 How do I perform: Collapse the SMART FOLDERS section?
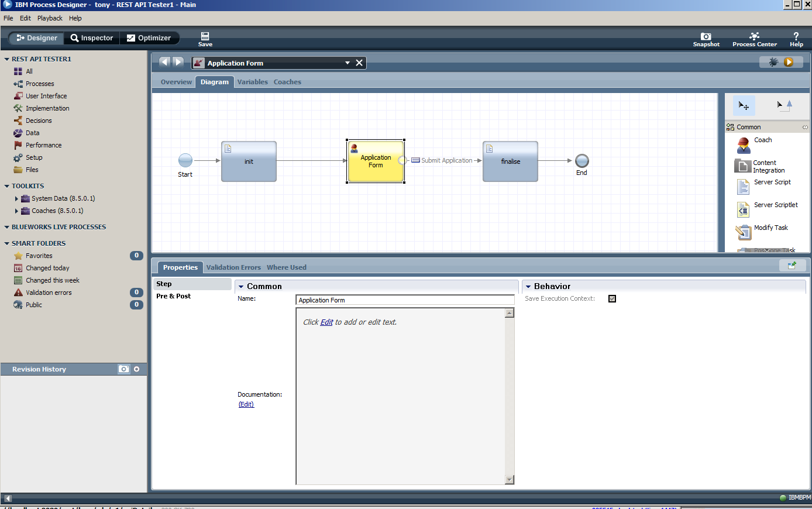7,243
